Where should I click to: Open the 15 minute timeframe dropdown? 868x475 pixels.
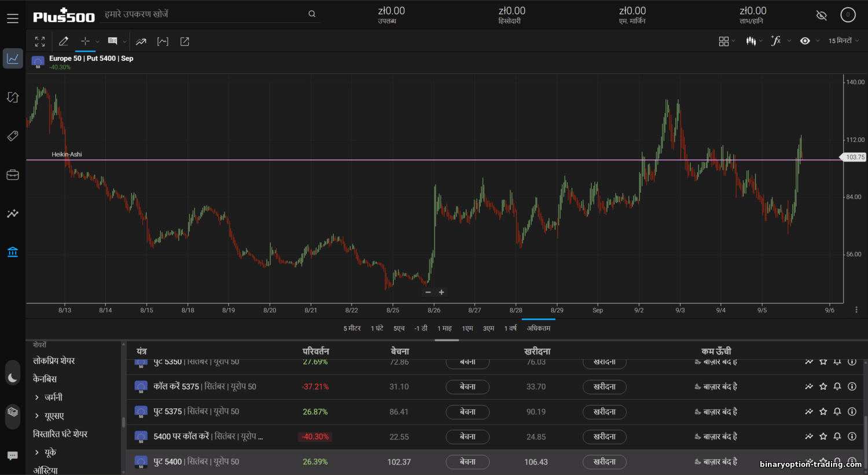click(843, 41)
